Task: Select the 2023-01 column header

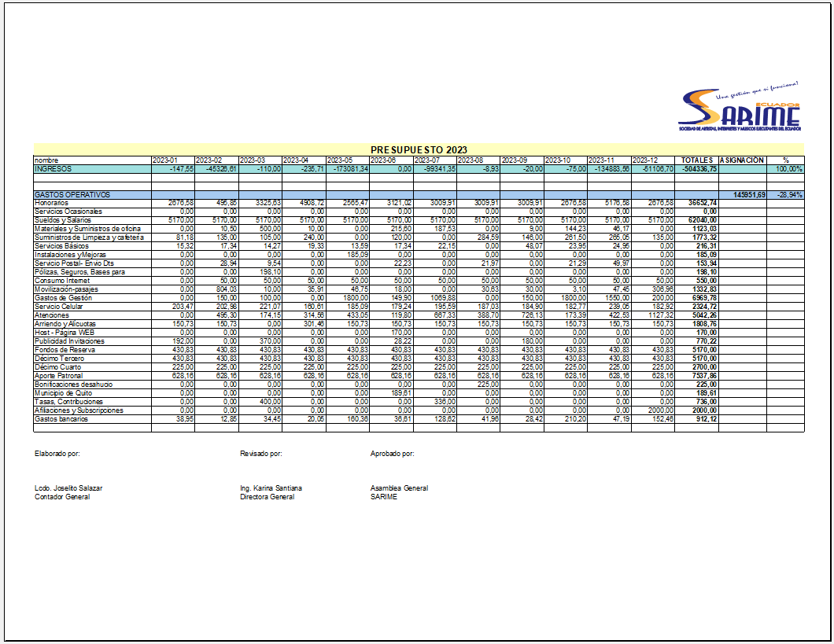Action: click(165, 160)
